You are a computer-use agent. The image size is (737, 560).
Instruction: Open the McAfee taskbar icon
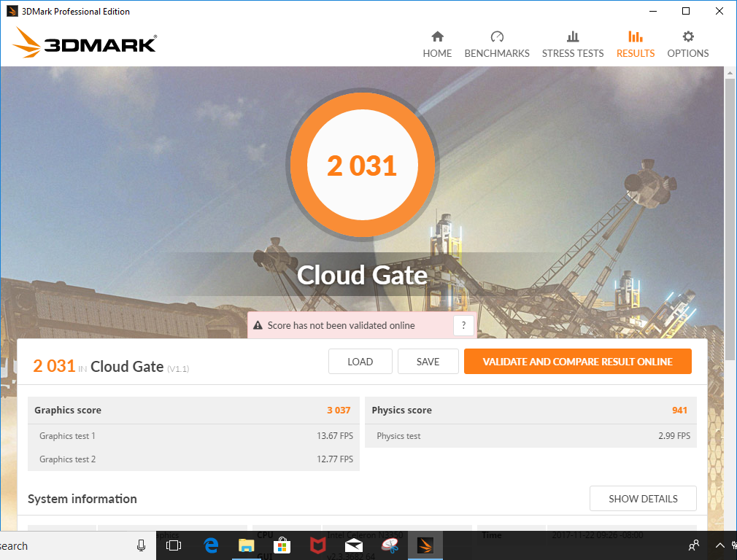point(317,545)
